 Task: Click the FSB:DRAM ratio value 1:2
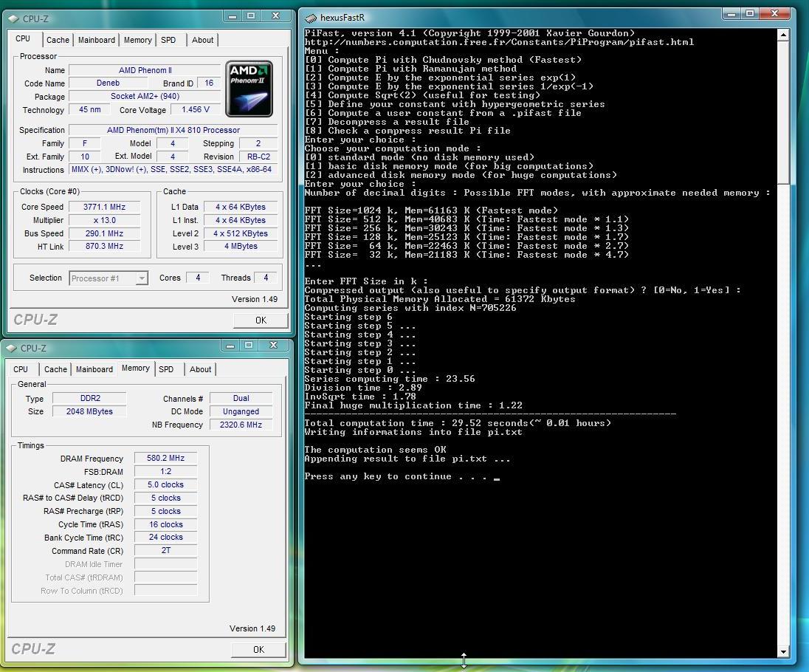coord(165,472)
